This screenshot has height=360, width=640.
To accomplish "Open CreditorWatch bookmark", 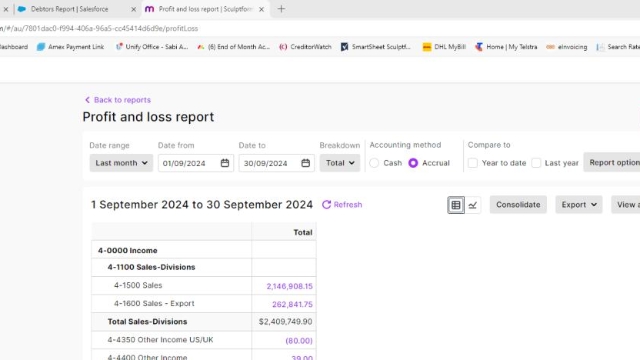I will 305,47.
